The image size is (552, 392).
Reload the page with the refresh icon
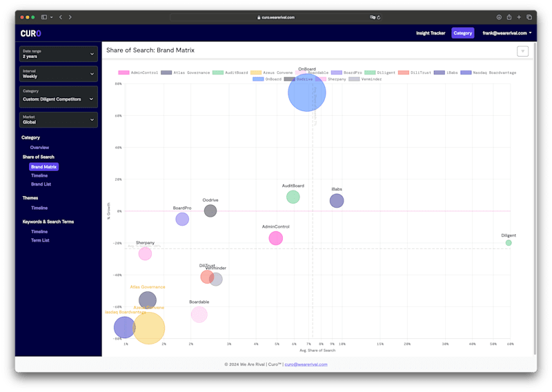[x=379, y=17]
